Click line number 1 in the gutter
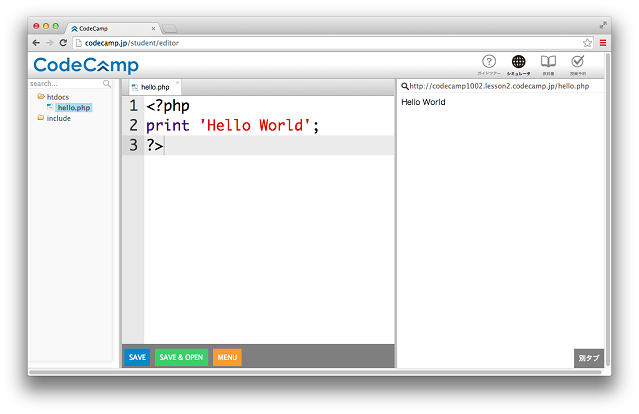Viewport: 639px width, 414px height. (x=133, y=106)
